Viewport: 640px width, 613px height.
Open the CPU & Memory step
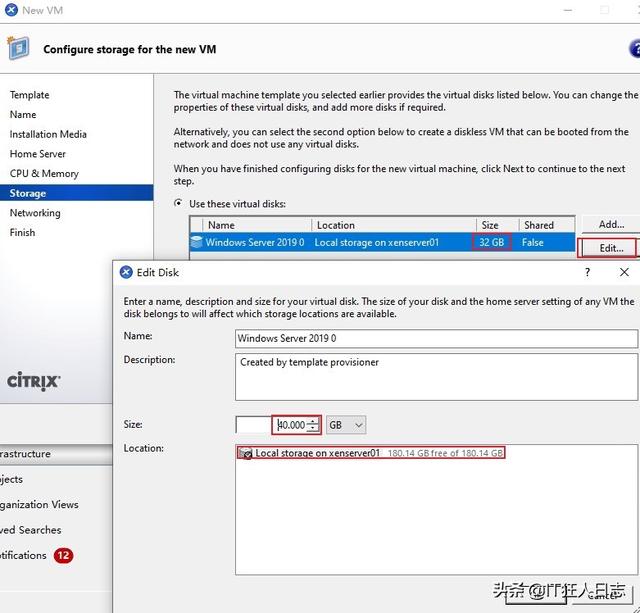click(x=44, y=173)
